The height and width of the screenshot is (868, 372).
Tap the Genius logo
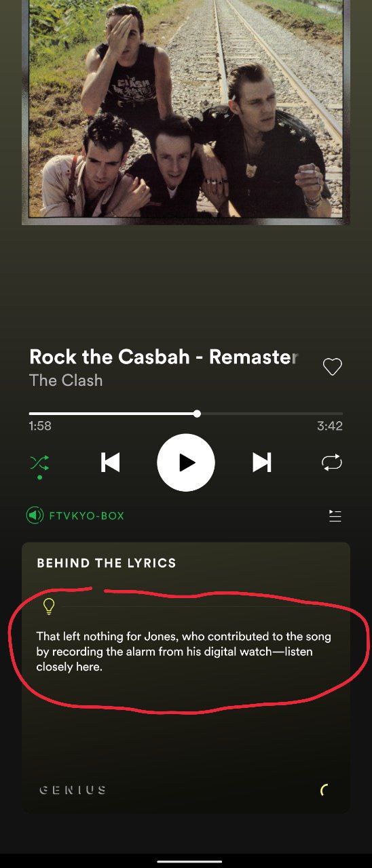73,790
